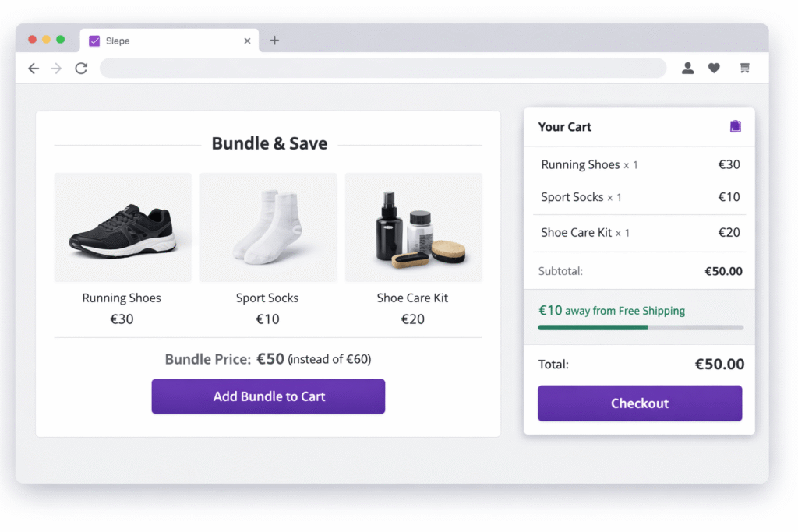Click inside the browser address bar

(382, 68)
